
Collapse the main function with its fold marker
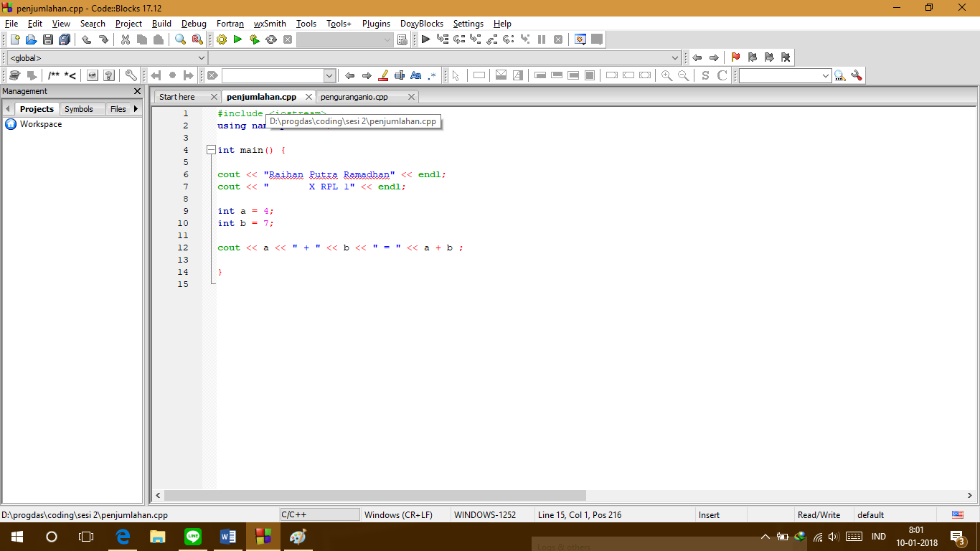point(210,150)
